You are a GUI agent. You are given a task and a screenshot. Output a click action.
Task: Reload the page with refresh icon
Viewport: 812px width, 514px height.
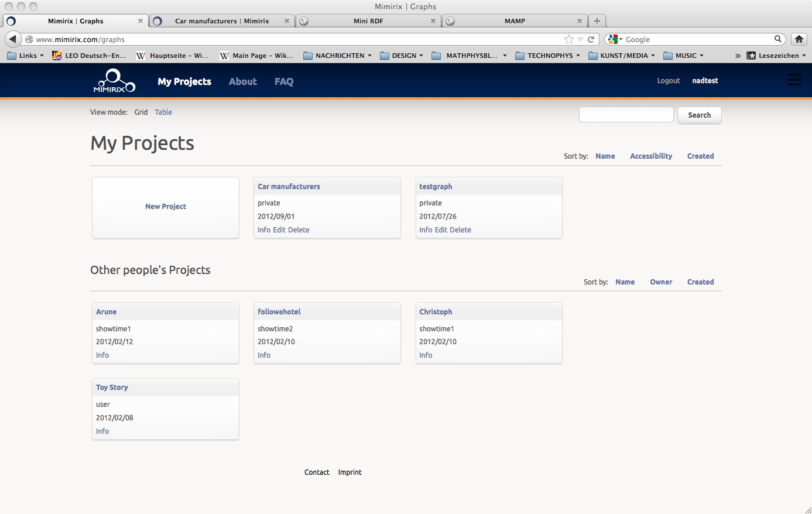pos(591,39)
